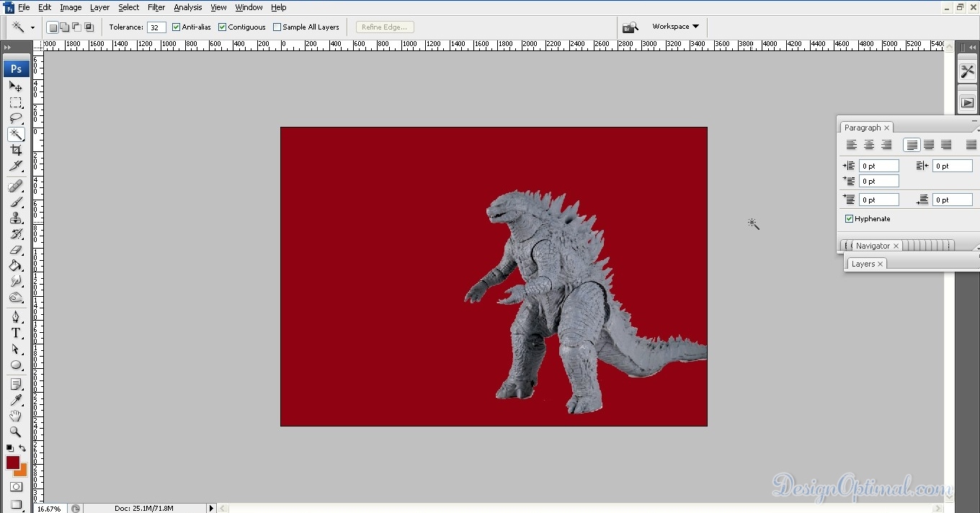
Task: Switch to the Layers tab
Action: (863, 264)
